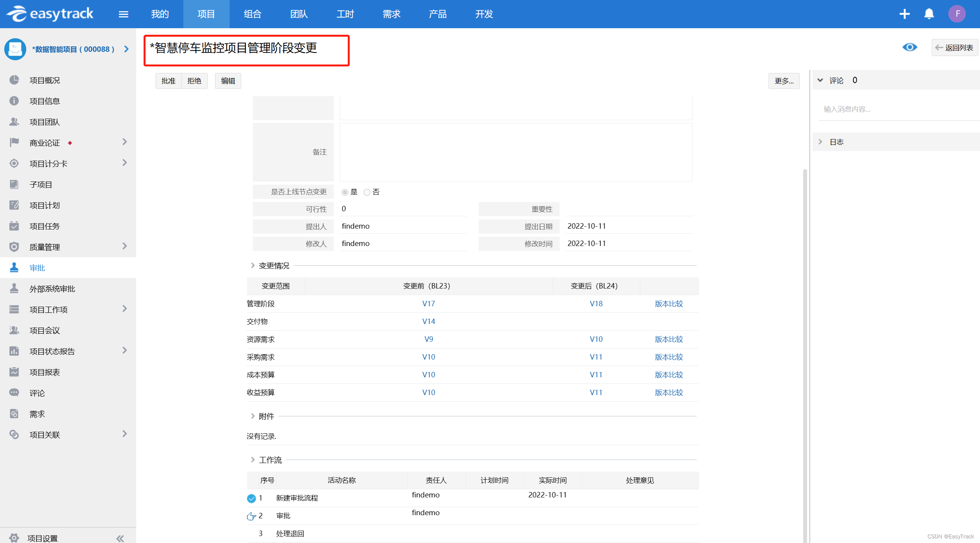The width and height of the screenshot is (980, 543).
Task: Expand the 日志 panel
Action: click(821, 142)
